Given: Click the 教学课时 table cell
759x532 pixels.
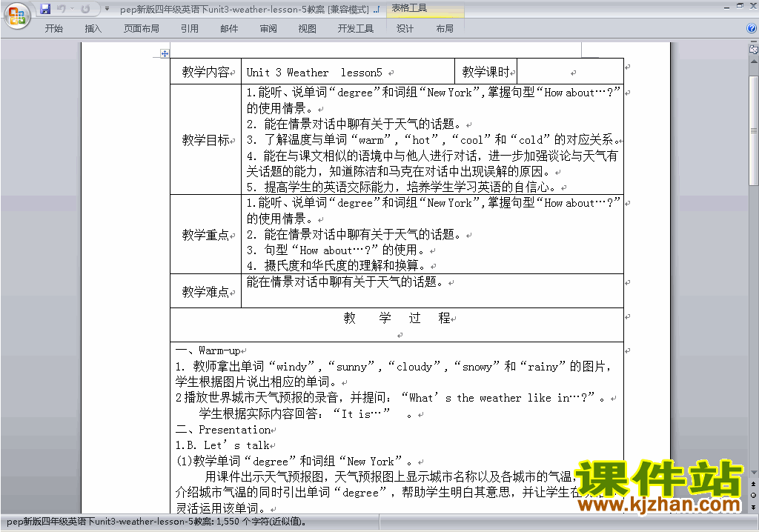Looking at the screenshot, I should [x=486, y=72].
